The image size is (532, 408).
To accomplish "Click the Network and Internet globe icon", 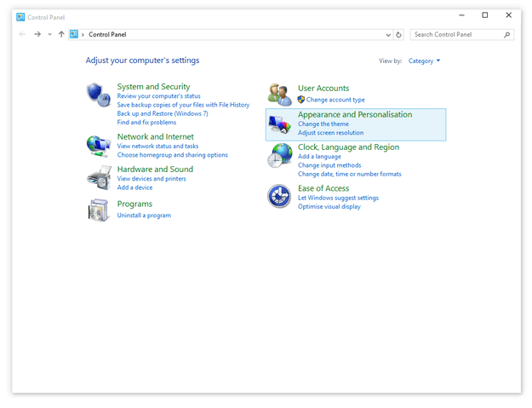I will [99, 145].
